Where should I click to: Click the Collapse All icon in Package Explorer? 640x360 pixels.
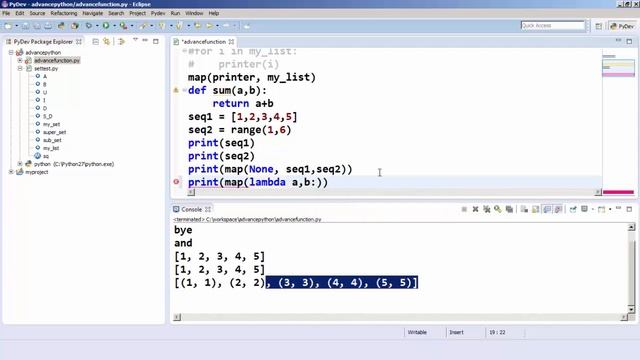tap(96, 42)
